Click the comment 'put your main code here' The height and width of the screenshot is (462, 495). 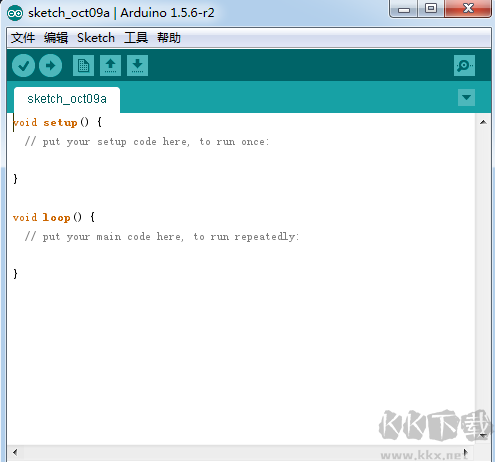(x=113, y=237)
